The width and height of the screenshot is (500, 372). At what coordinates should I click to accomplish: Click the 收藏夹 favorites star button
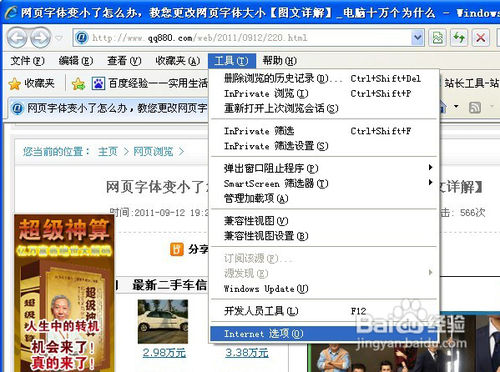pos(31,83)
